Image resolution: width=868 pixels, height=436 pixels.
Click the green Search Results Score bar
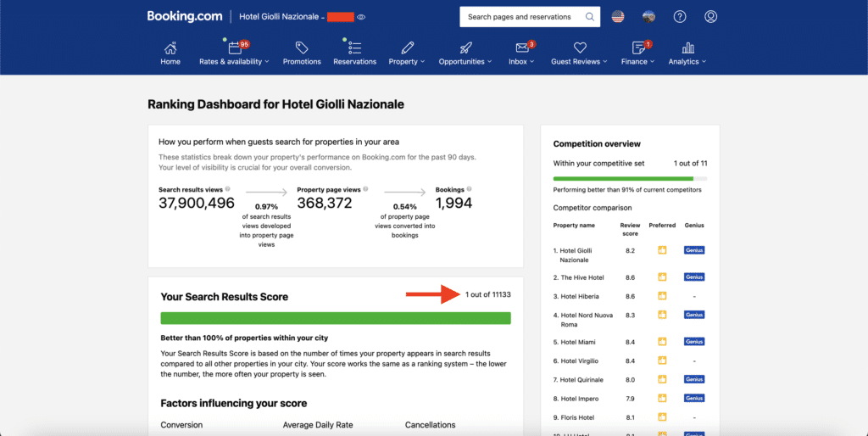coord(336,318)
